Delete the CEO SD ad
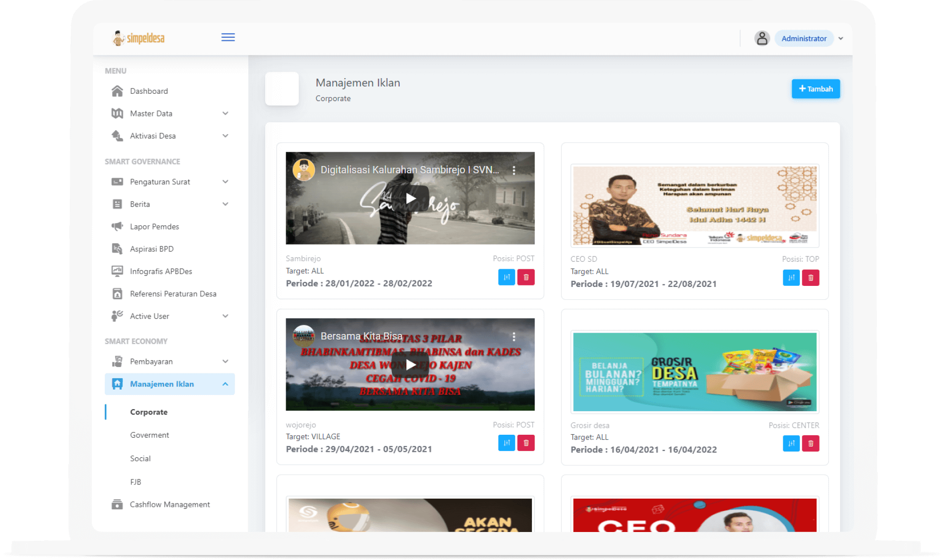Viewport: 944px width, 560px height. coord(811,278)
